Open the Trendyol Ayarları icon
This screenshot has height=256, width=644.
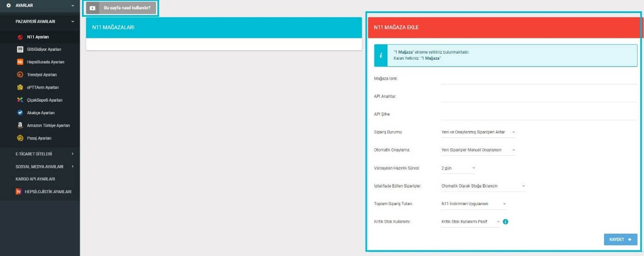pos(20,75)
